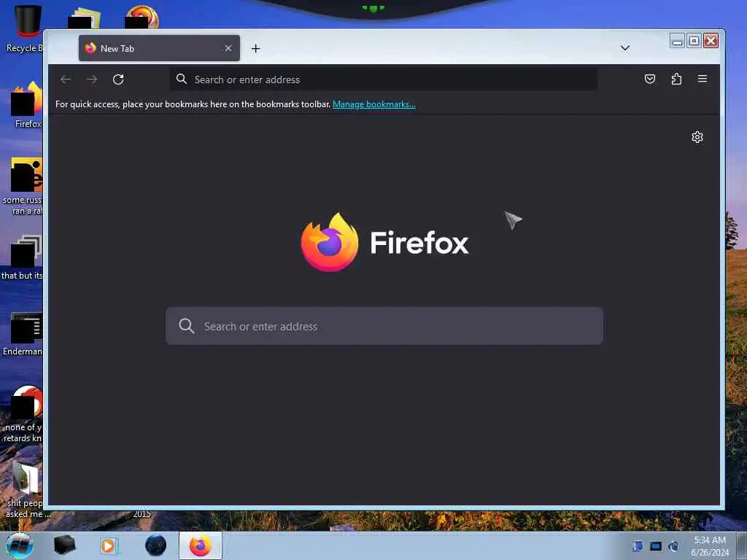The width and height of the screenshot is (747, 560).
Task: Click the Show desktop strip
Action: coord(741,545)
